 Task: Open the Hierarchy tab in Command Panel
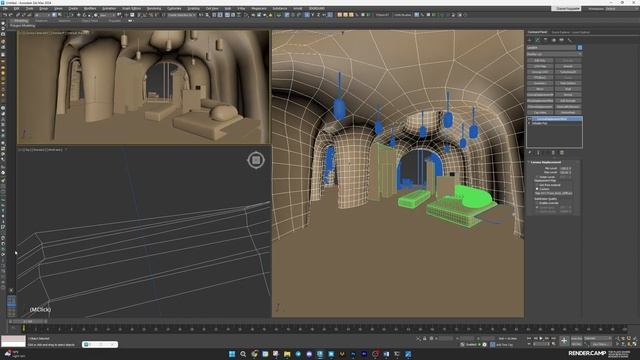point(545,40)
